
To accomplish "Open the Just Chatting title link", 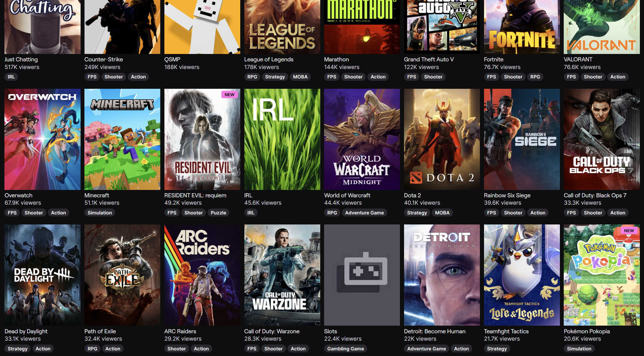I will click(x=21, y=59).
